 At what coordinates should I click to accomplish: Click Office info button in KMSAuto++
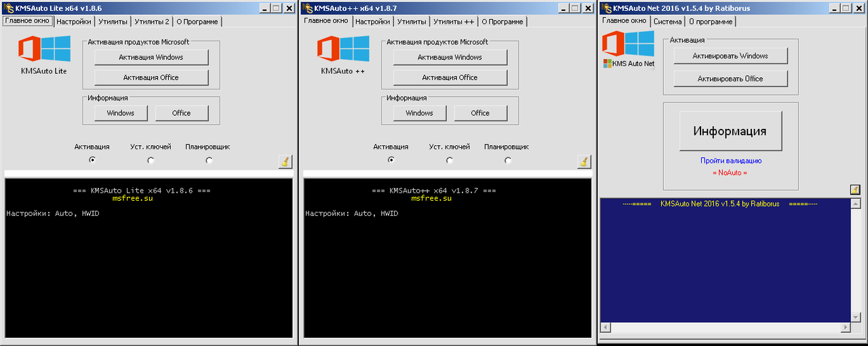click(x=481, y=113)
